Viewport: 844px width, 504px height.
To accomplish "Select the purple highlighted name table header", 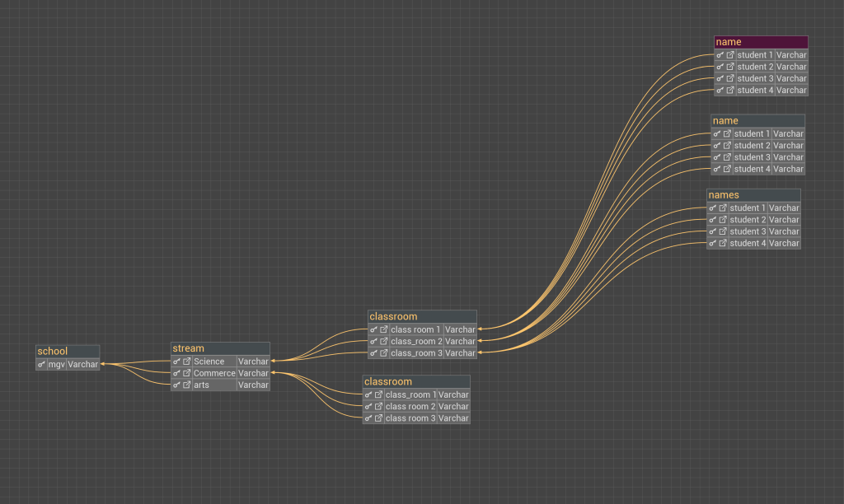I will 760,42.
